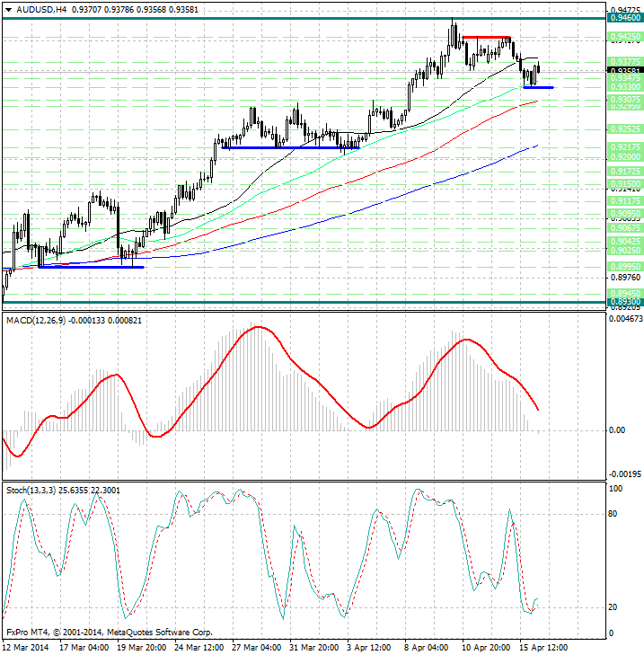Click the 10 Apr 20:00 time label
Viewport: 644px width, 655px height.
pyautogui.click(x=486, y=648)
